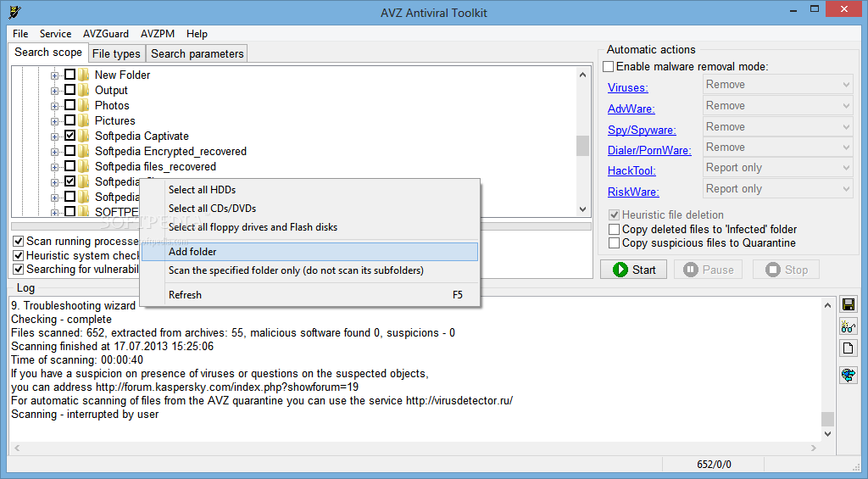The width and height of the screenshot is (868, 479).
Task: Expand the Softpedia files_recovered tree node
Action: click(54, 167)
